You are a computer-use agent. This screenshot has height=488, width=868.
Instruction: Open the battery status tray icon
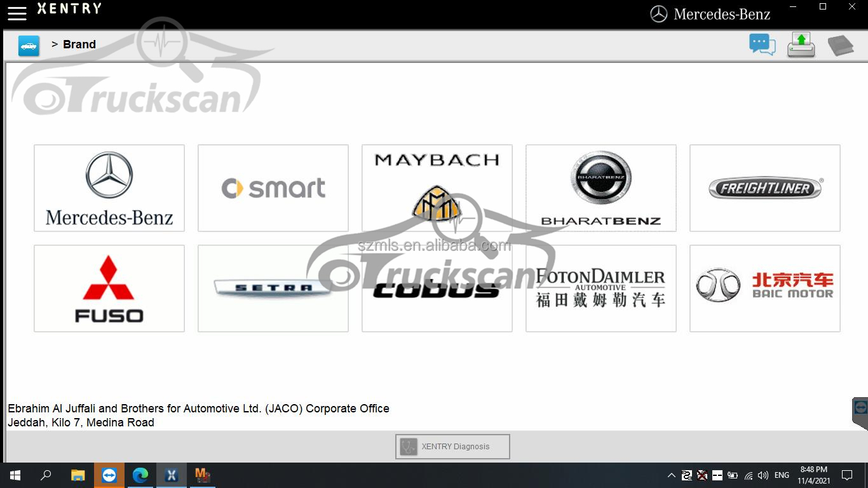733,475
